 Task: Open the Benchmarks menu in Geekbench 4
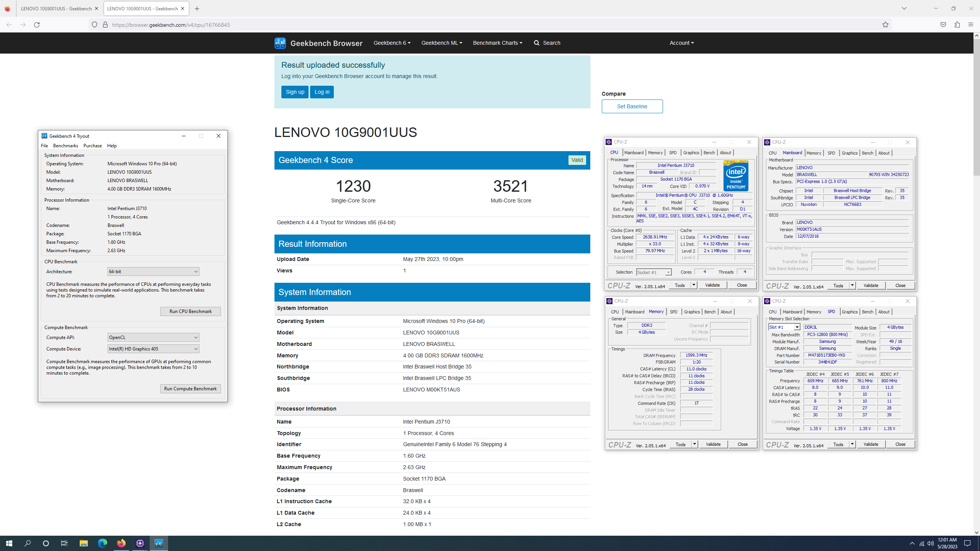point(65,146)
